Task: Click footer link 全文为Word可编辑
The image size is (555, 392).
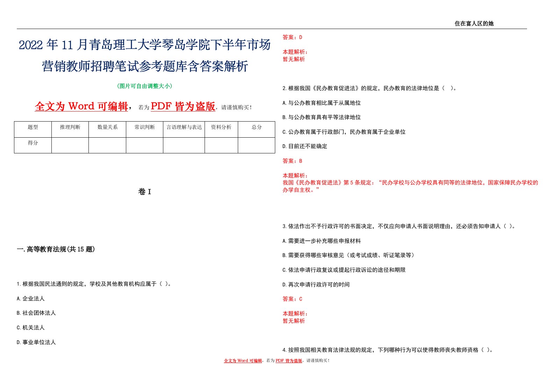Action: (243, 361)
